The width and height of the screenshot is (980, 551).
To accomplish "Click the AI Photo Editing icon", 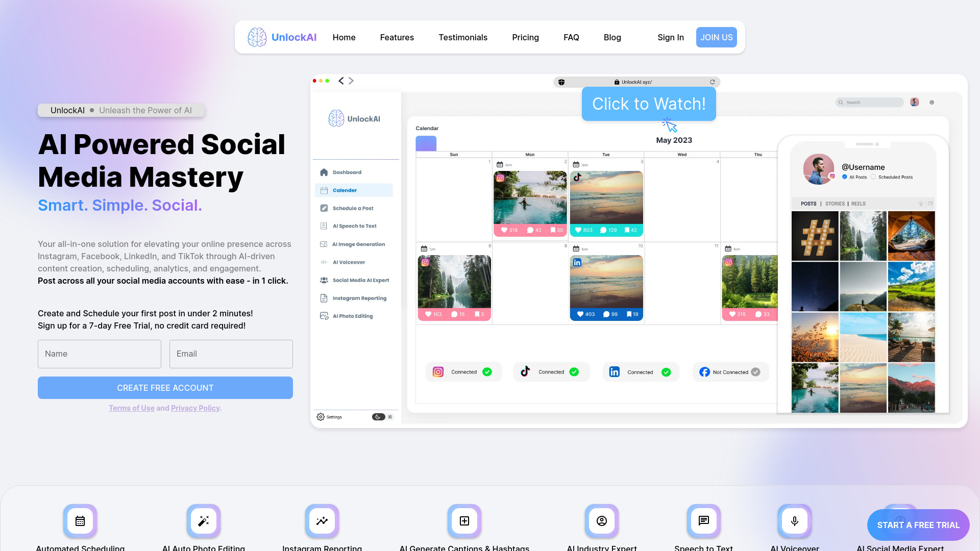I will 323,316.
